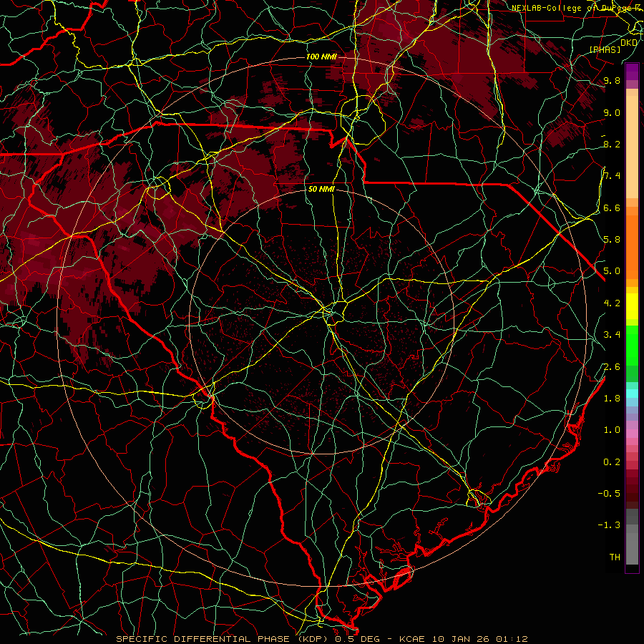Click the 5.8 value on the scale
This screenshot has width=644, height=644.
pyautogui.click(x=612, y=239)
